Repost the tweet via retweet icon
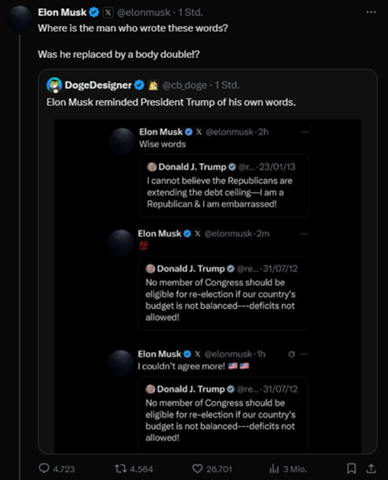 click(120, 469)
